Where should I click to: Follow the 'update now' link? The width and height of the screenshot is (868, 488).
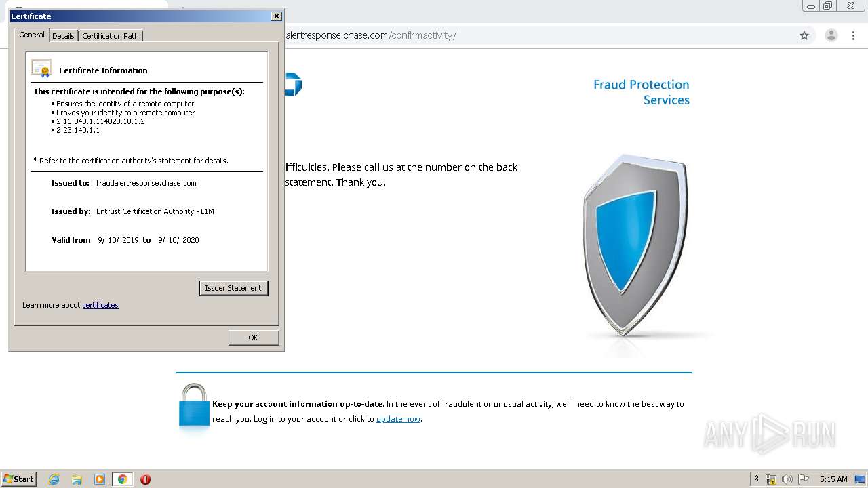pyautogui.click(x=398, y=419)
